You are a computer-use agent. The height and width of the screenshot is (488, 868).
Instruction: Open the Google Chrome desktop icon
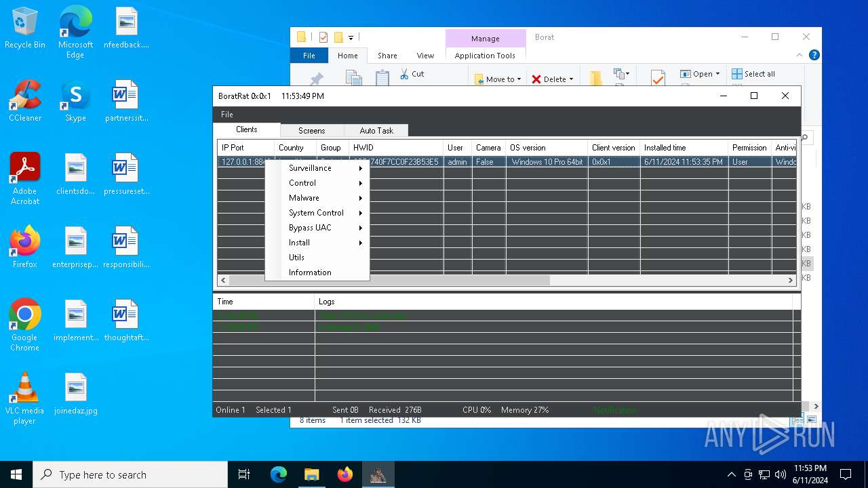point(25,325)
